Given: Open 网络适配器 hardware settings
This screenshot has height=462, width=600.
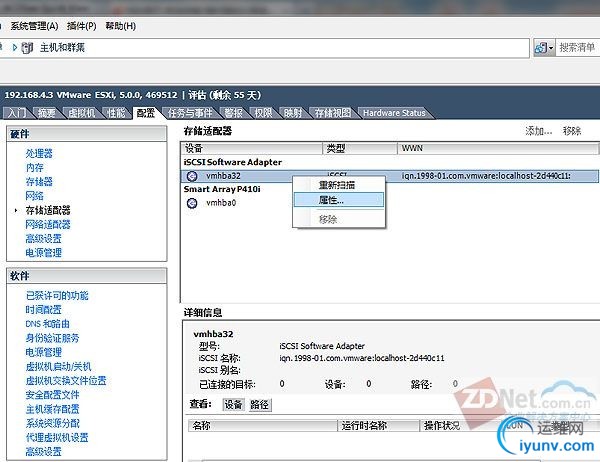Looking at the screenshot, I should tap(48, 224).
